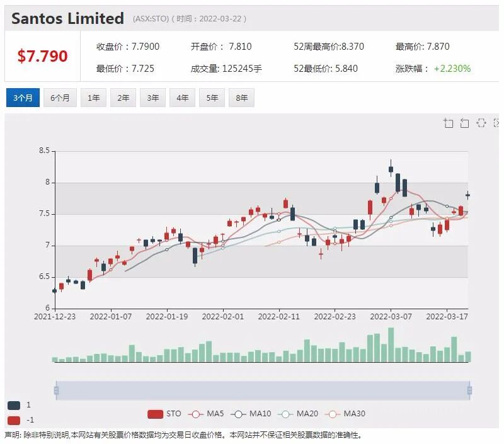Show the 8年 range tab
The width and height of the screenshot is (504, 444).
point(241,98)
